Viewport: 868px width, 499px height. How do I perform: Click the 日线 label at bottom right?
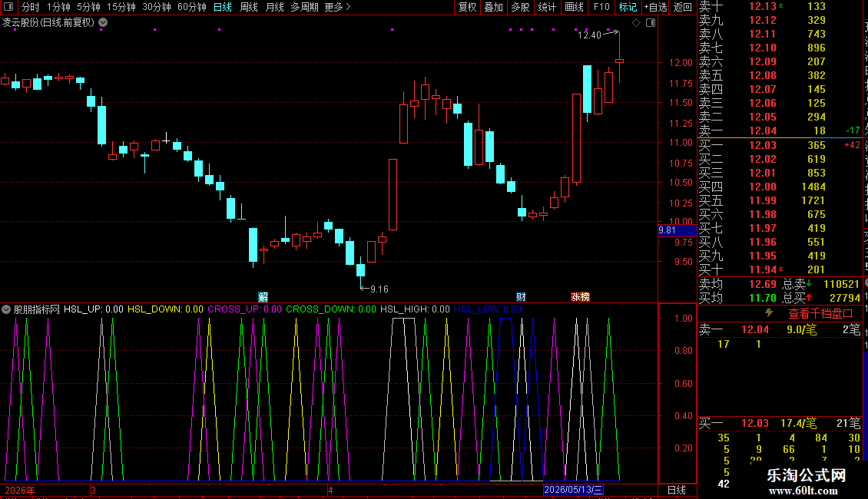(x=677, y=490)
